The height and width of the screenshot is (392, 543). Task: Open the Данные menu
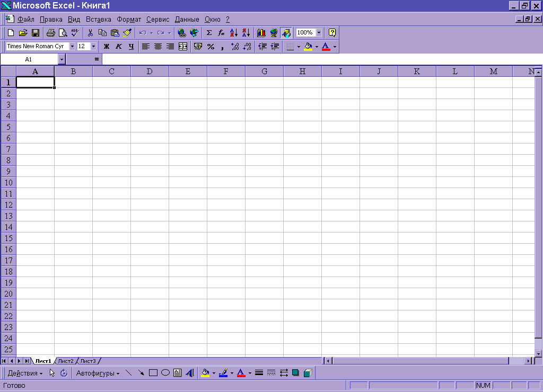pos(187,20)
